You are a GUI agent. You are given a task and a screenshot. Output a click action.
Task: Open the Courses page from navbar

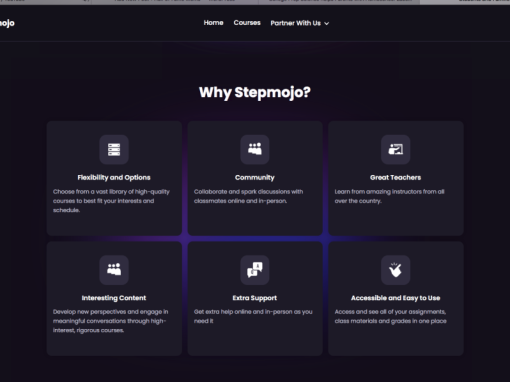pyautogui.click(x=247, y=23)
